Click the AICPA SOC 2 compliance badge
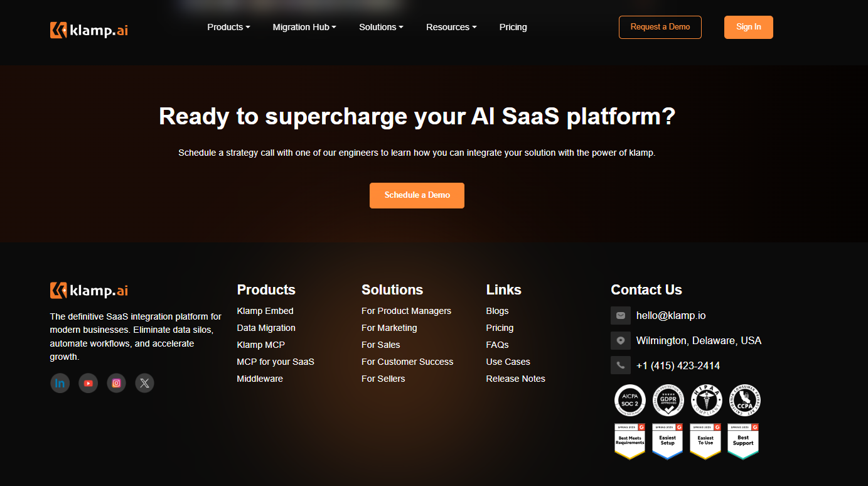 click(630, 400)
